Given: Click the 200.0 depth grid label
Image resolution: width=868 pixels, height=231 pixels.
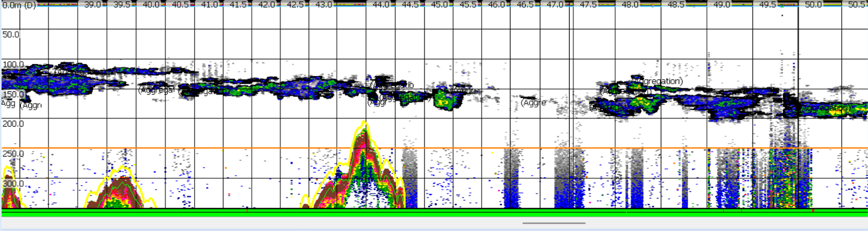Looking at the screenshot, I should 14,124.
